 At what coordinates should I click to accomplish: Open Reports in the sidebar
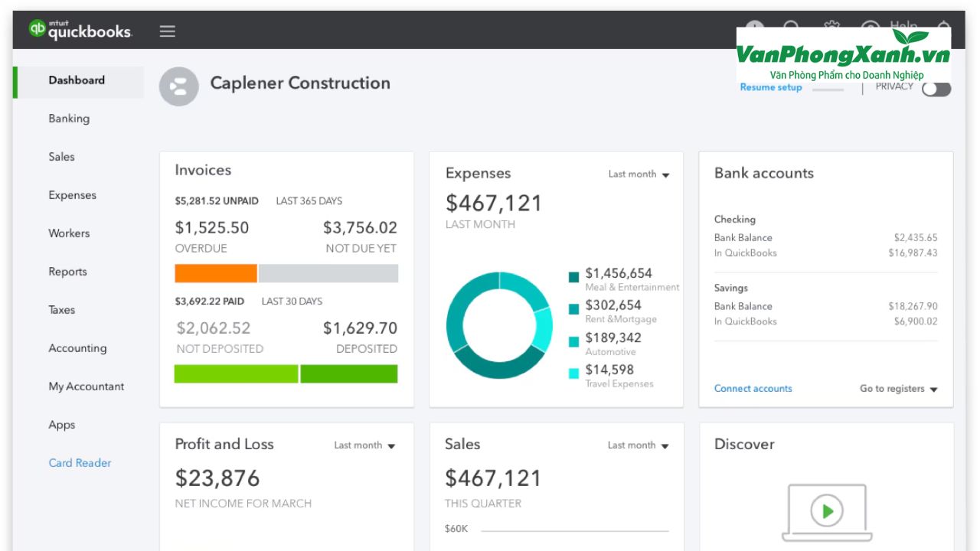coord(68,272)
